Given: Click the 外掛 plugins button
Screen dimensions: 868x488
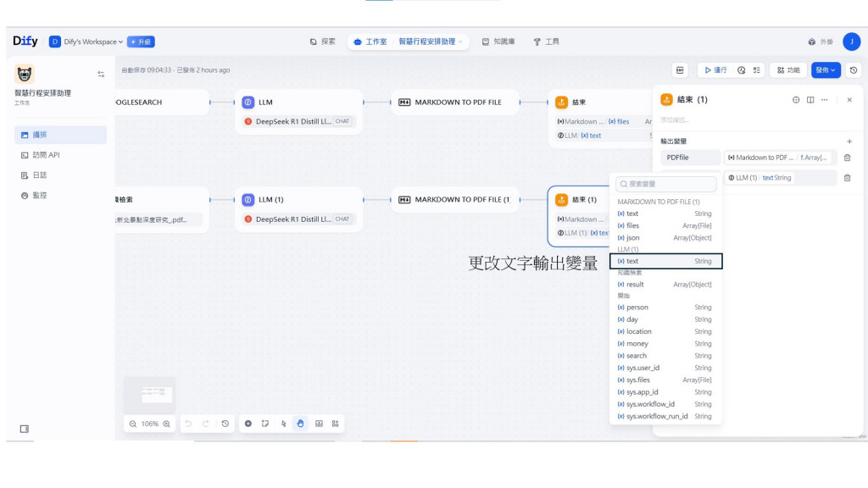Looking at the screenshot, I should 821,42.
